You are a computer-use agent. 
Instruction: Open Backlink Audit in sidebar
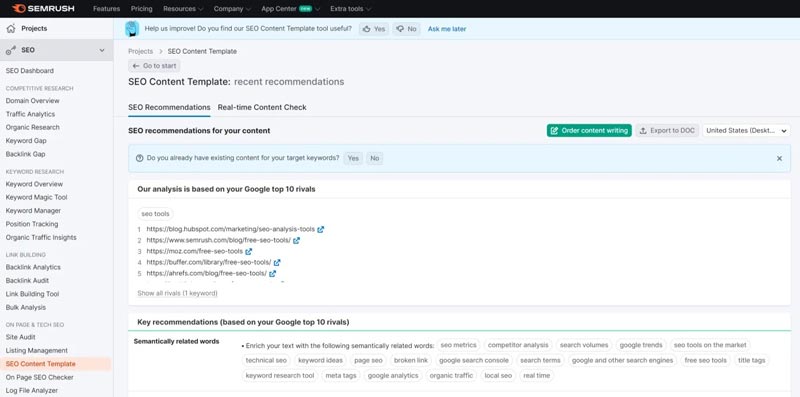(x=28, y=281)
